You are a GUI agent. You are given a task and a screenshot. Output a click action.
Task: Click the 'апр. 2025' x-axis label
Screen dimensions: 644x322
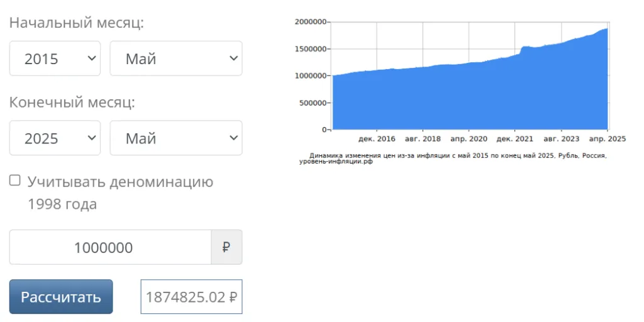(607, 138)
